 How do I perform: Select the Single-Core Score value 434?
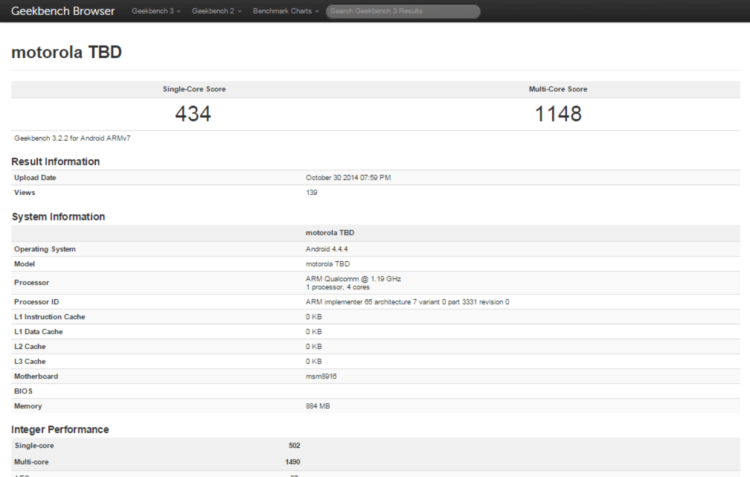coord(193,114)
